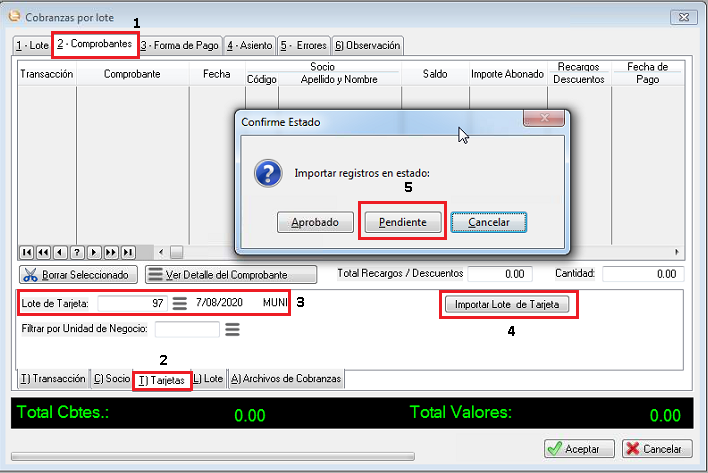Screen dimensions: 708x473
Task: Open lookup list next to Lote de Tarjeta
Action: pos(180,302)
